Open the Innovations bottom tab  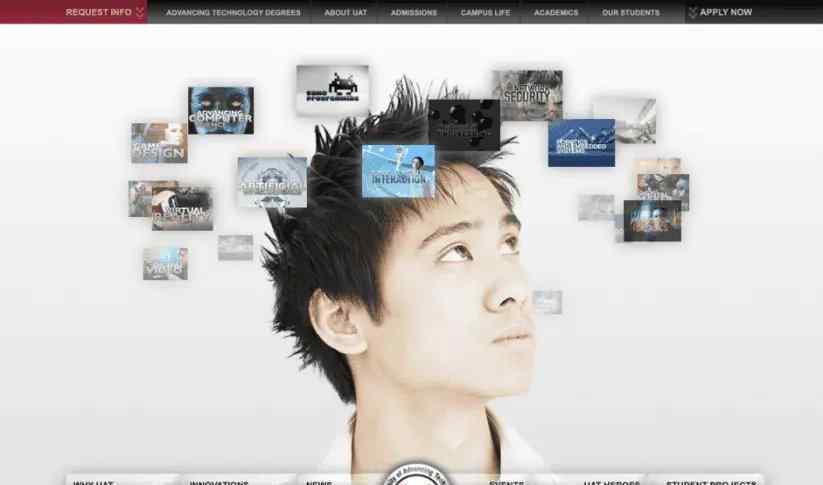click(219, 482)
